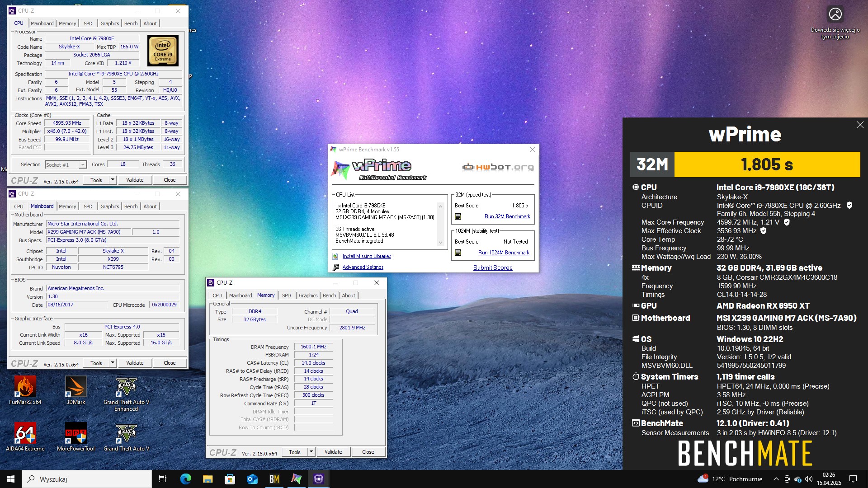Launch Microsoft Edge from taskbar
Image resolution: width=868 pixels, height=488 pixels.
pyautogui.click(x=185, y=479)
